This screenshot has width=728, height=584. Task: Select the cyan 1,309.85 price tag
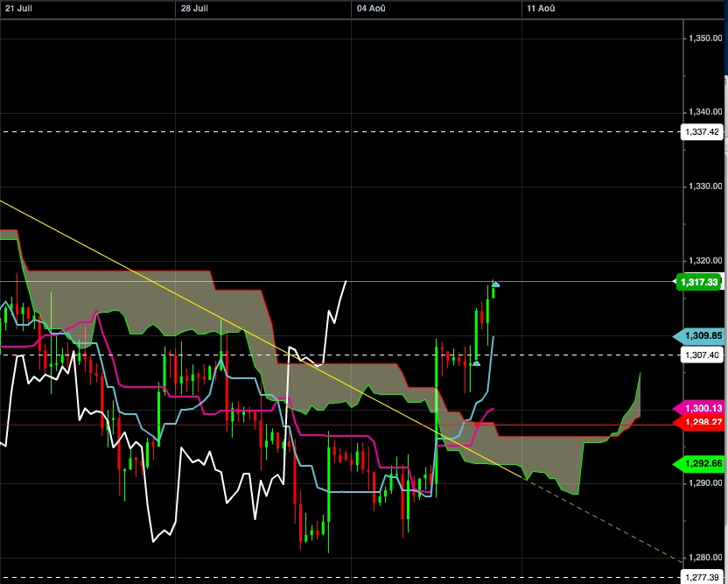(x=700, y=336)
